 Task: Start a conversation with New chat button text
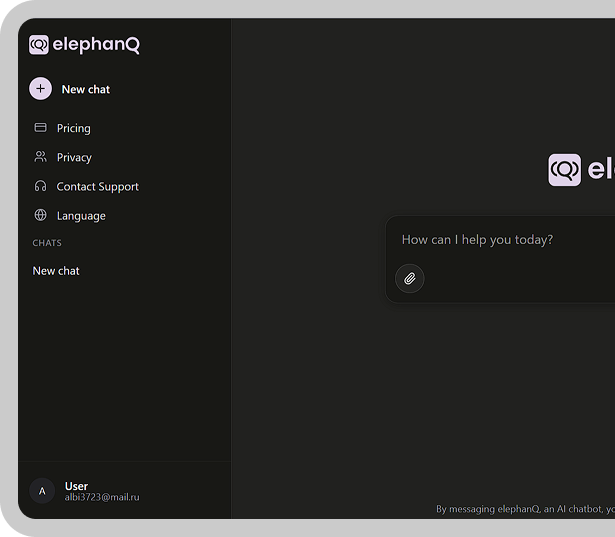pos(86,89)
